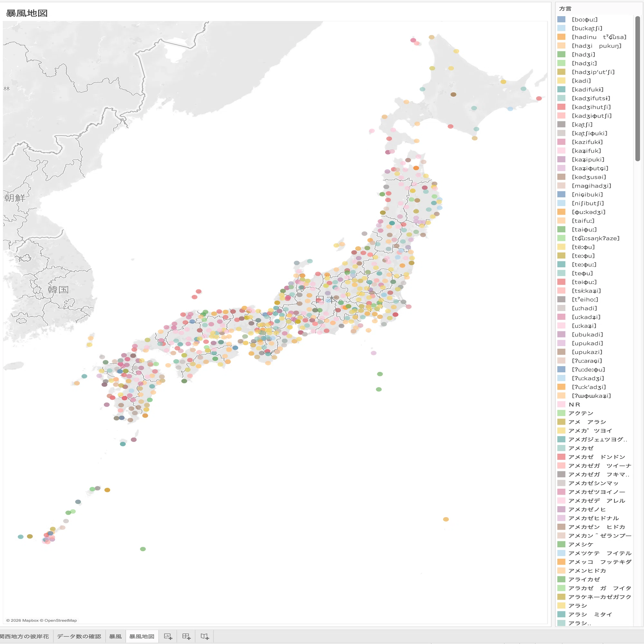This screenshot has width=644, height=644.
Task: Select the アメカゼヒドナル legend label
Action: [594, 518]
